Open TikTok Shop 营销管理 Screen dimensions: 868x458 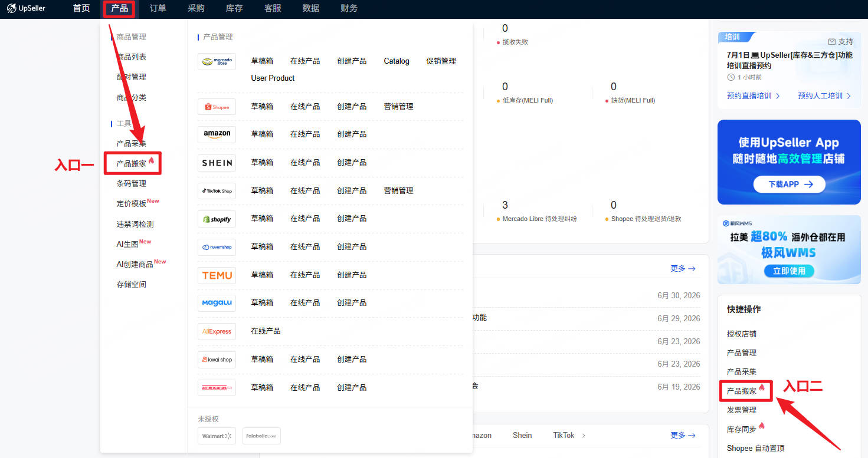coord(398,190)
